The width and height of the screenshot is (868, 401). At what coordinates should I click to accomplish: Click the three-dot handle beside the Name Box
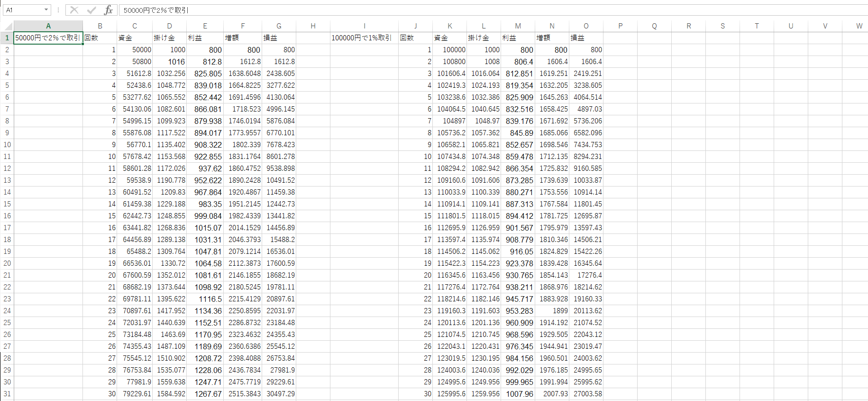58,10
